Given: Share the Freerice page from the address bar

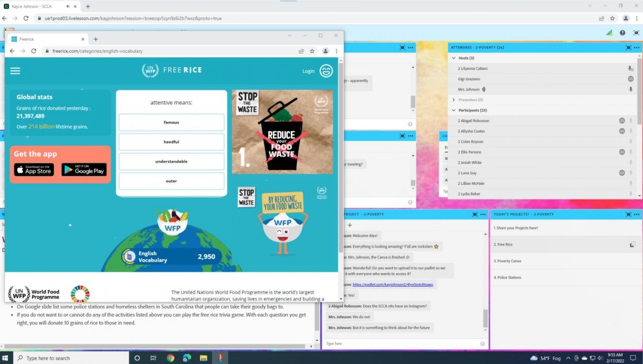Looking at the screenshot, I should click(301, 51).
